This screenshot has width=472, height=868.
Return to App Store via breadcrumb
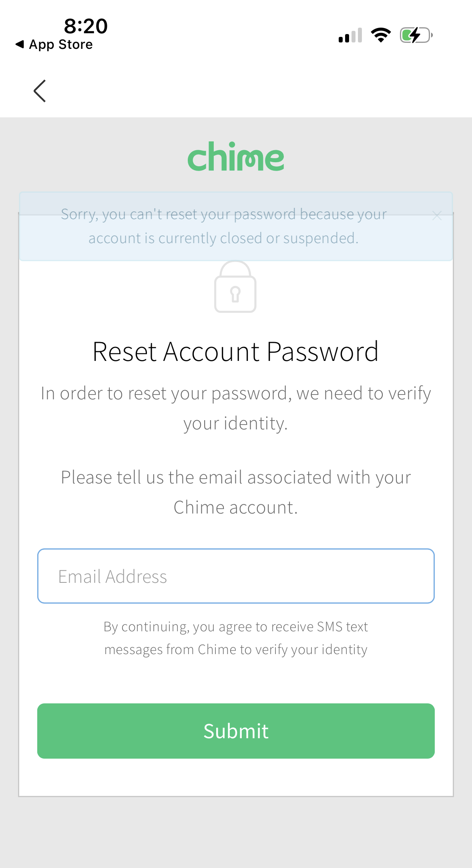(x=60, y=44)
